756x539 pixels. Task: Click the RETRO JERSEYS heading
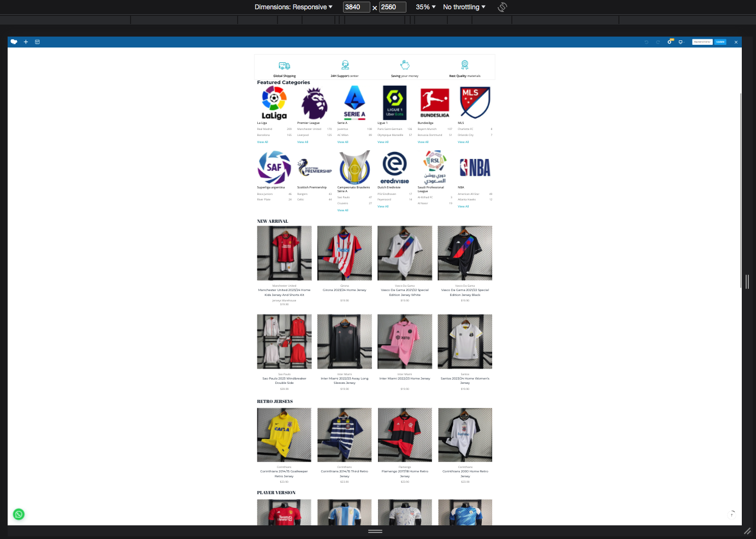[x=275, y=401]
